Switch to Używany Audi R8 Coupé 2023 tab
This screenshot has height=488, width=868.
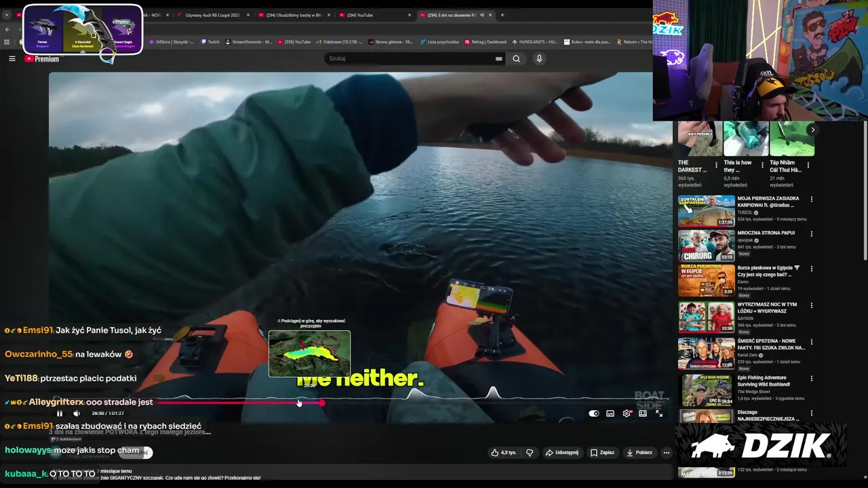coord(212,15)
